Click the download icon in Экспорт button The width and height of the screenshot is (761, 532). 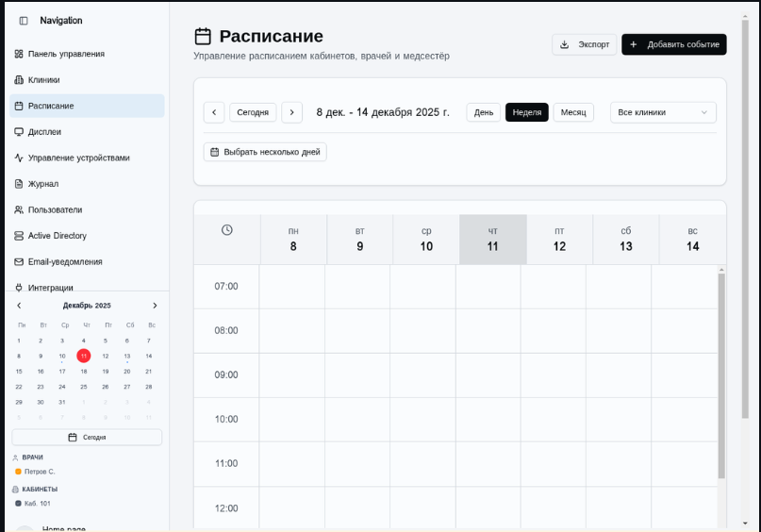(x=565, y=44)
